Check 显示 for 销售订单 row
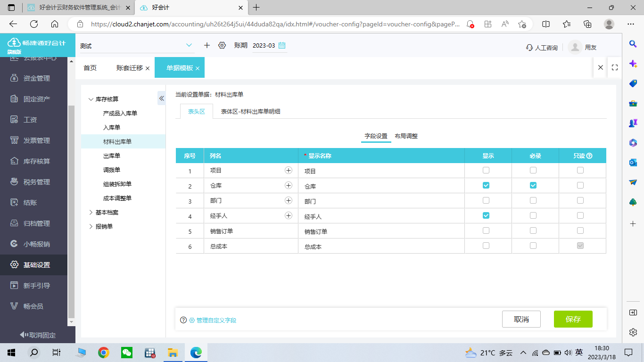The height and width of the screenshot is (362, 644). (486, 230)
